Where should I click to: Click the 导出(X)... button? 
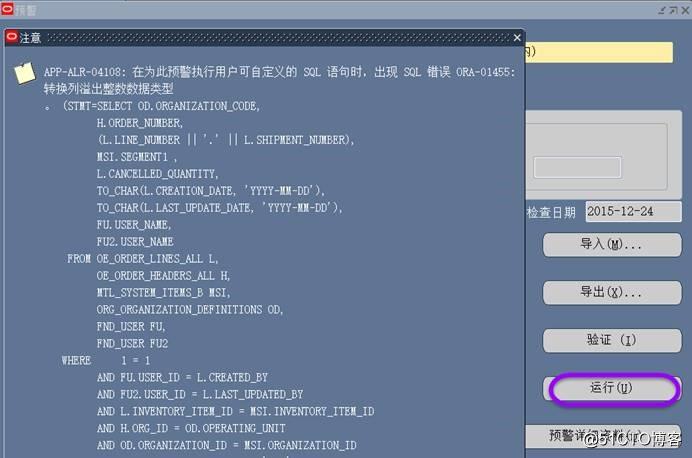[612, 293]
